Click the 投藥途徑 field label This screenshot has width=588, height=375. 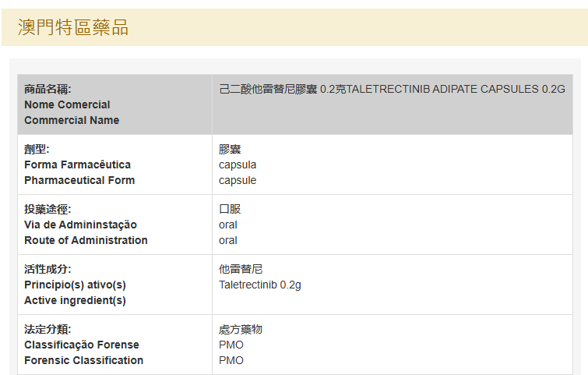48,209
